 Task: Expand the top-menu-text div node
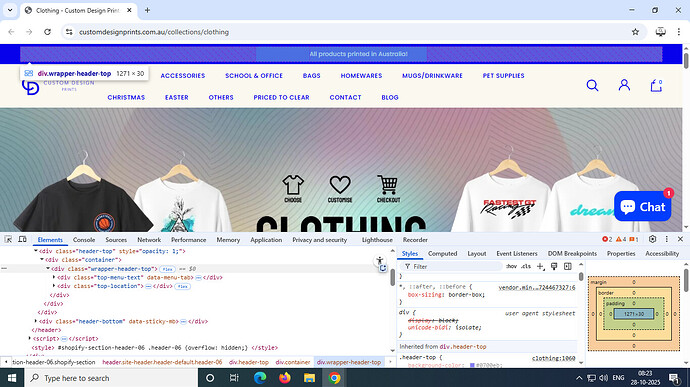point(54,277)
